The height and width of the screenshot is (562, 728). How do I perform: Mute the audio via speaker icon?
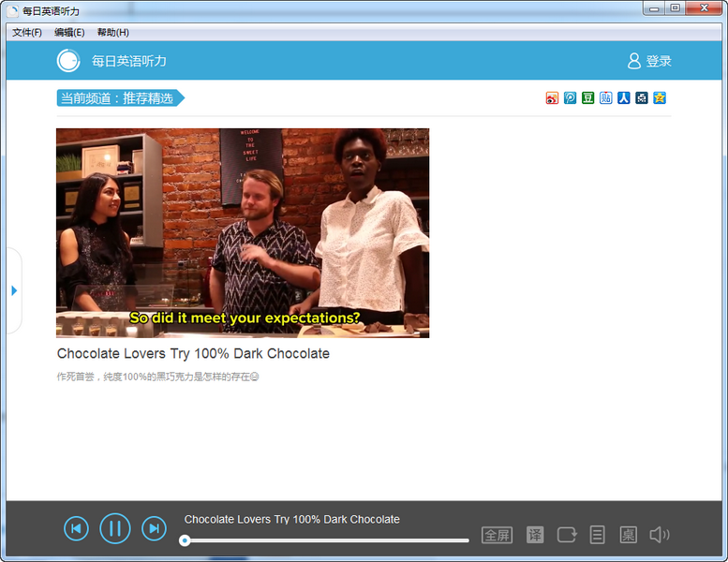[x=659, y=535]
